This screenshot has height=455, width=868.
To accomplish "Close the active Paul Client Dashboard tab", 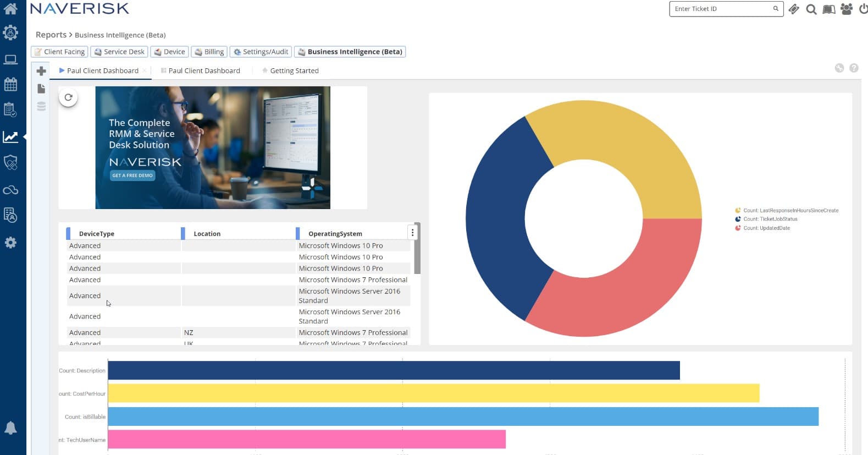I will [145, 70].
